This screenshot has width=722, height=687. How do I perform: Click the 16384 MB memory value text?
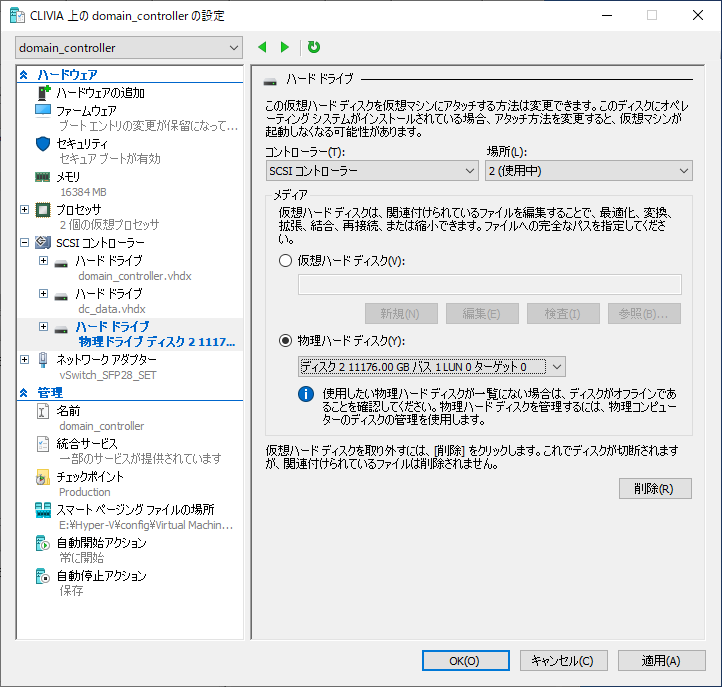[x=83, y=192]
